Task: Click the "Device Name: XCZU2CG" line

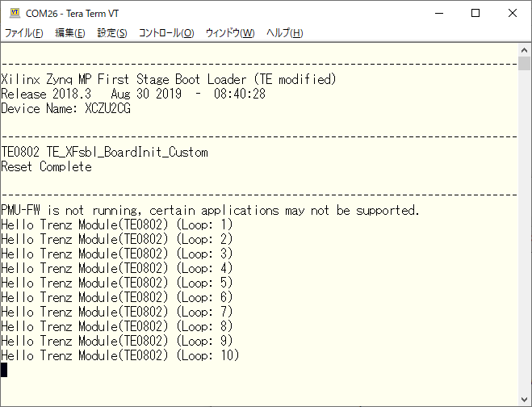Action: tap(66, 109)
